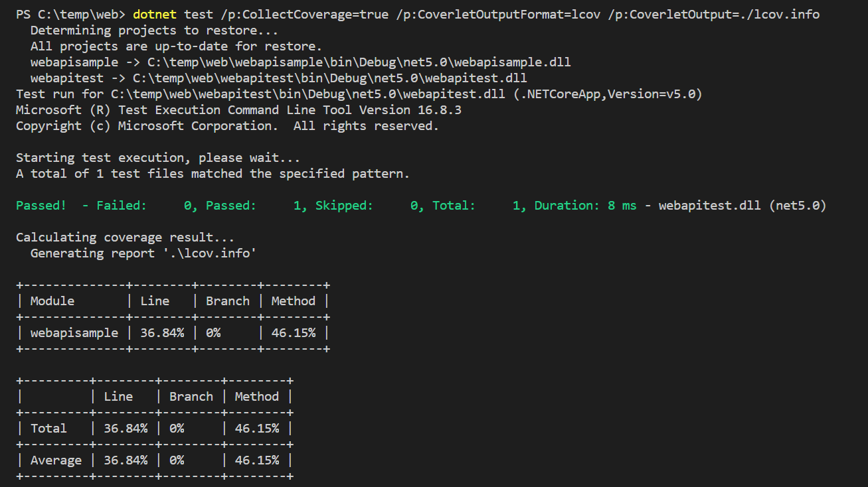868x487 pixels.
Task: Click the 'Duration: 8 ms' text
Action: (585, 206)
